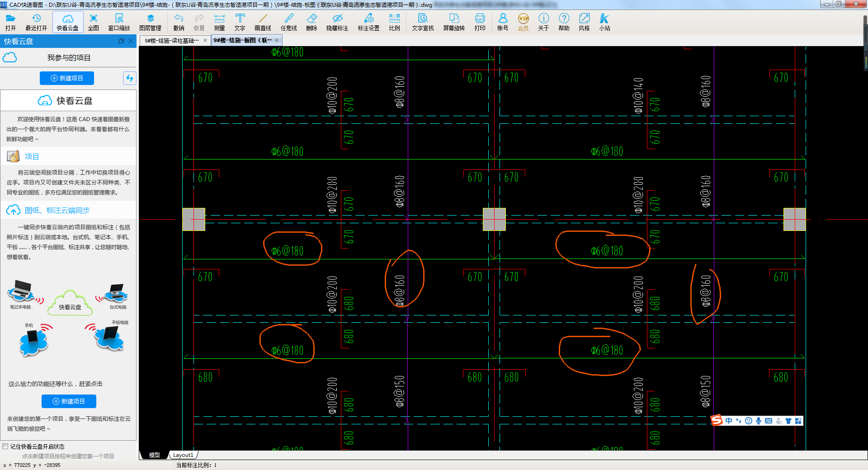The width and height of the screenshot is (868, 470).
Task: Close the 9#楼-结施-梁柱基础 tab
Action: click(x=205, y=40)
